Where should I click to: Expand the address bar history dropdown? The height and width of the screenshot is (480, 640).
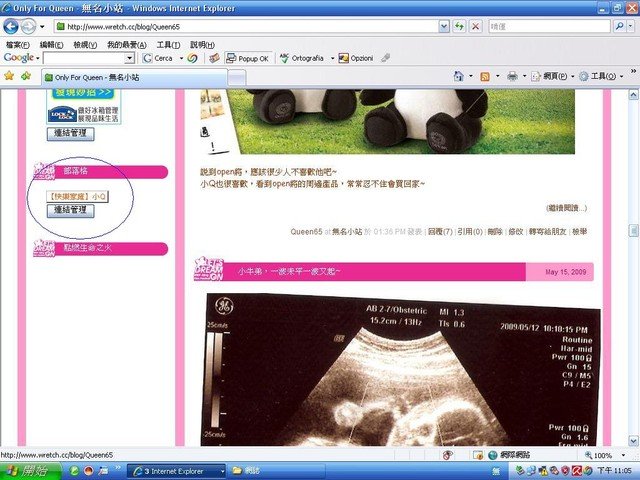pos(444,27)
